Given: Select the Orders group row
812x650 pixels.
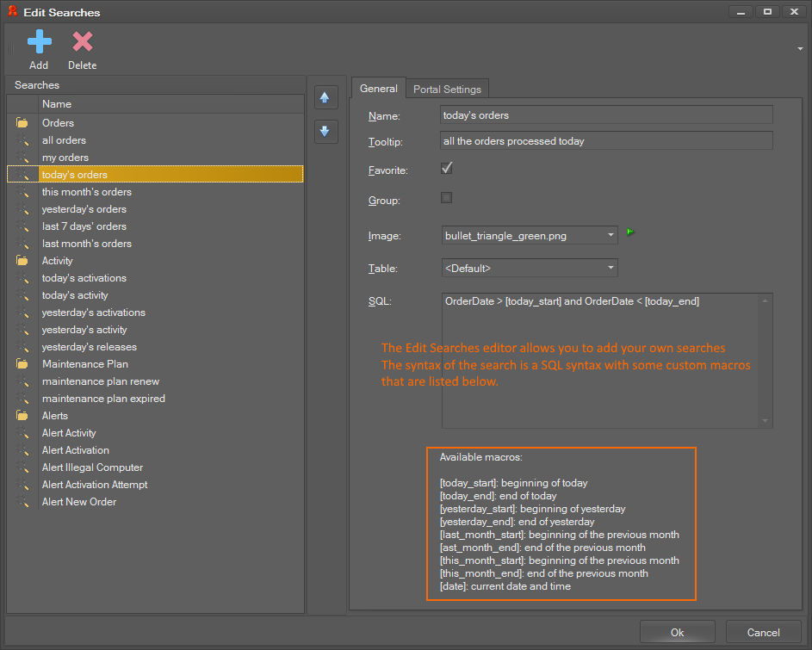Looking at the screenshot, I should pos(155,123).
